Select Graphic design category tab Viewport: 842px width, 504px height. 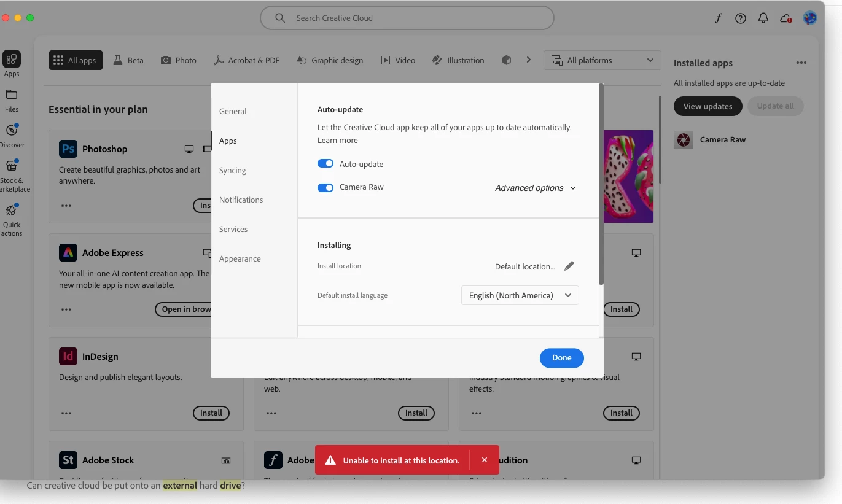(x=330, y=60)
